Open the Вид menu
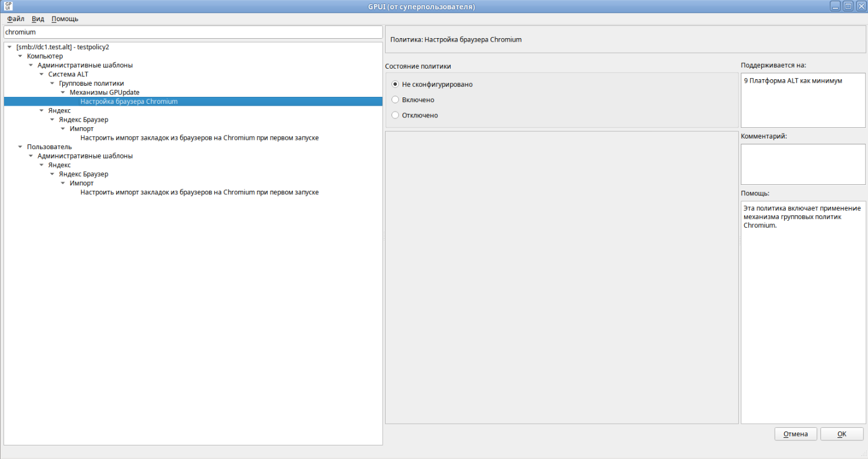This screenshot has width=868, height=459. pos(38,19)
